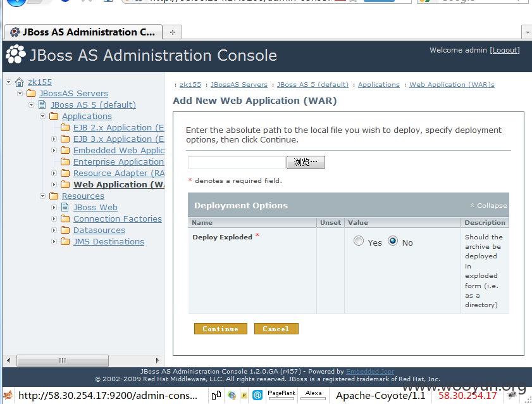The height and width of the screenshot is (404, 532).
Task: Expand the Embedded Web Application node
Action: pyautogui.click(x=54, y=151)
